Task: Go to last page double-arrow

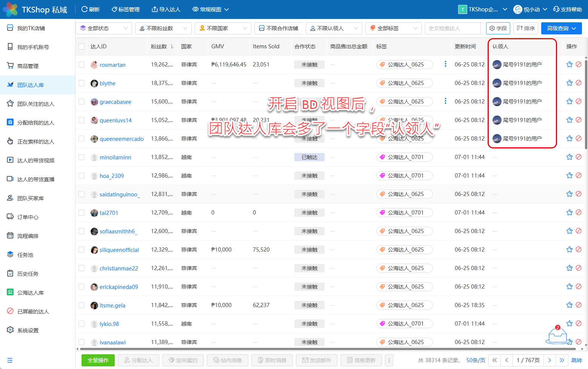Action: pos(562,360)
